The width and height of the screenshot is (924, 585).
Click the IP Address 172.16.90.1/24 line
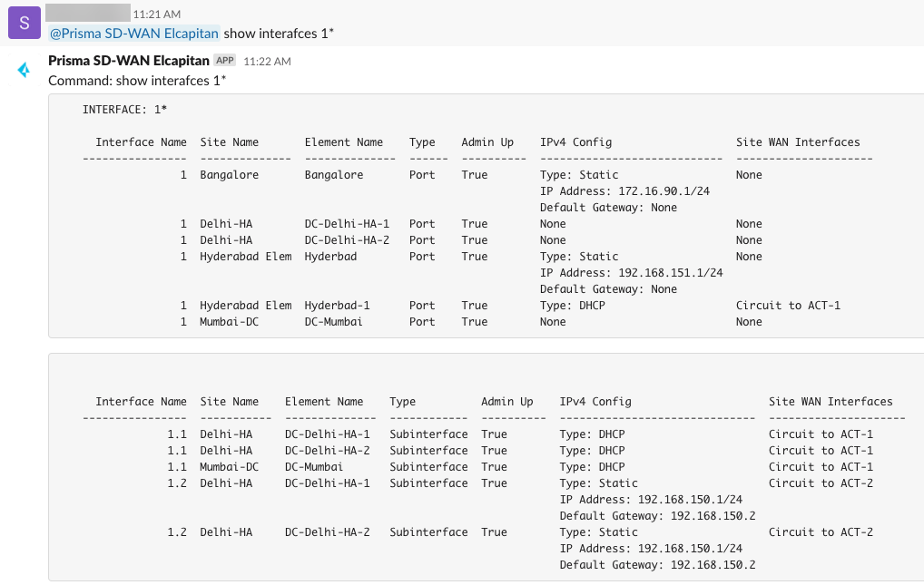point(624,191)
